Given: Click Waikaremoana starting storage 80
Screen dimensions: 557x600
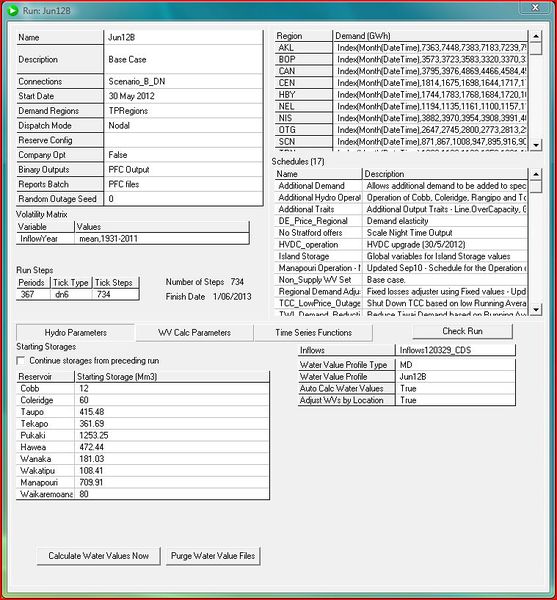Looking at the screenshot, I should pyautogui.click(x=172, y=494).
